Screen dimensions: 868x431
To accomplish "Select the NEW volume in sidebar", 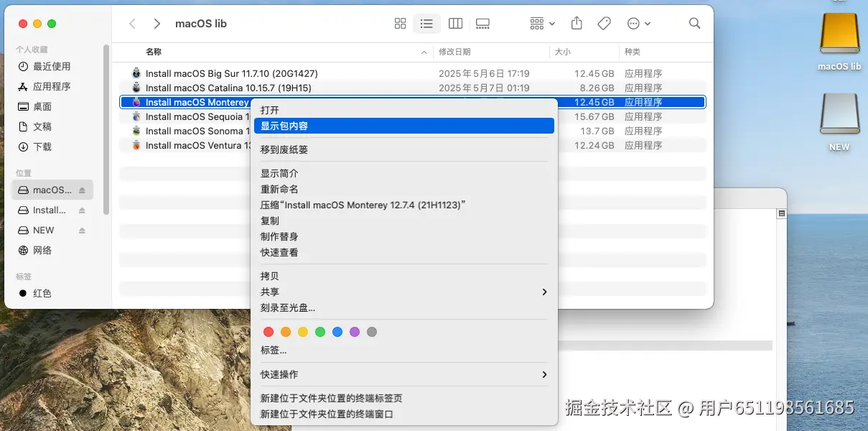I will pos(43,231).
